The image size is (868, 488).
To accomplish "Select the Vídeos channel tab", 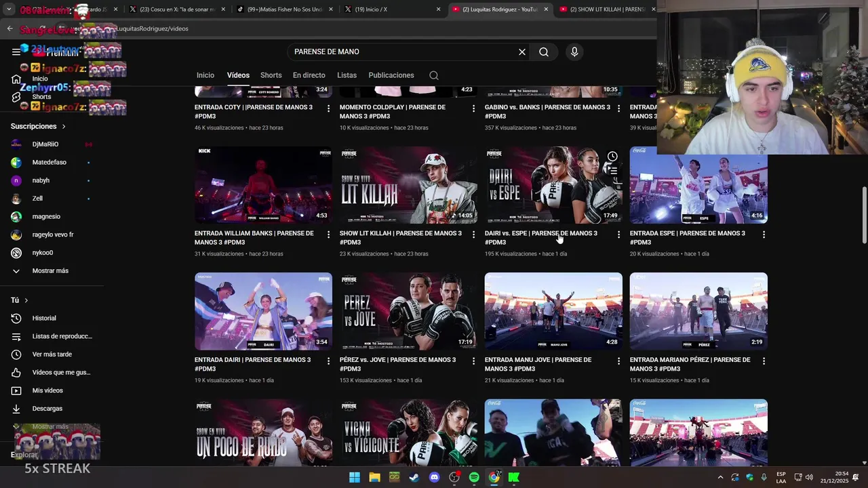I will [238, 75].
